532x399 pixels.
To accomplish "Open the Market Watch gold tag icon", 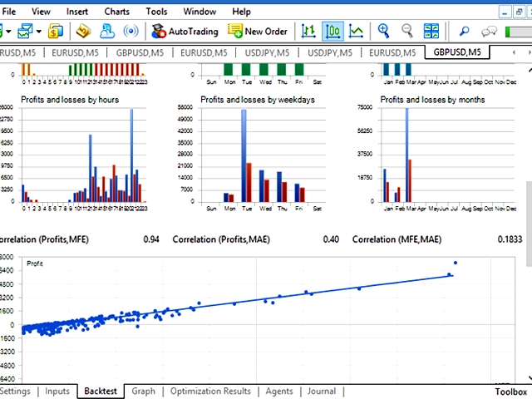I will pos(83,32).
